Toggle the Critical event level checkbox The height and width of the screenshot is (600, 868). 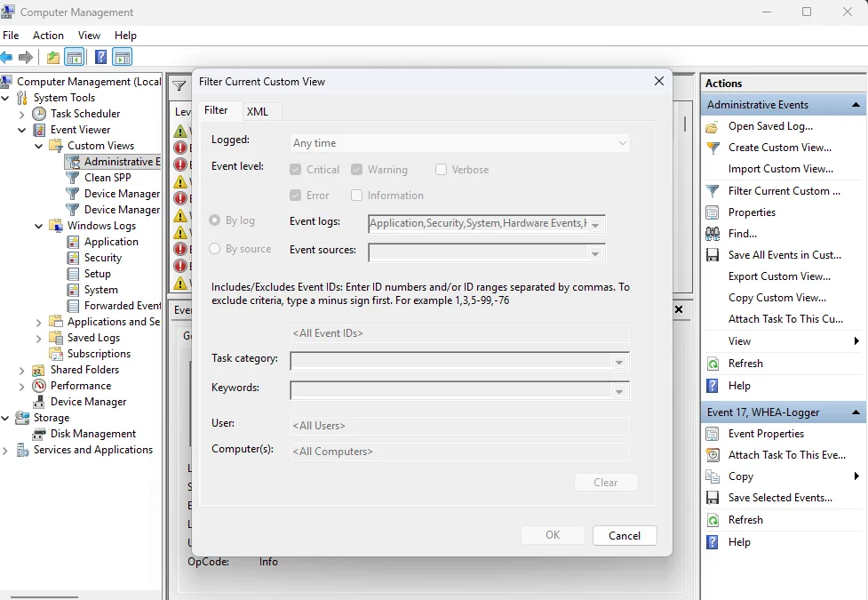click(x=296, y=170)
